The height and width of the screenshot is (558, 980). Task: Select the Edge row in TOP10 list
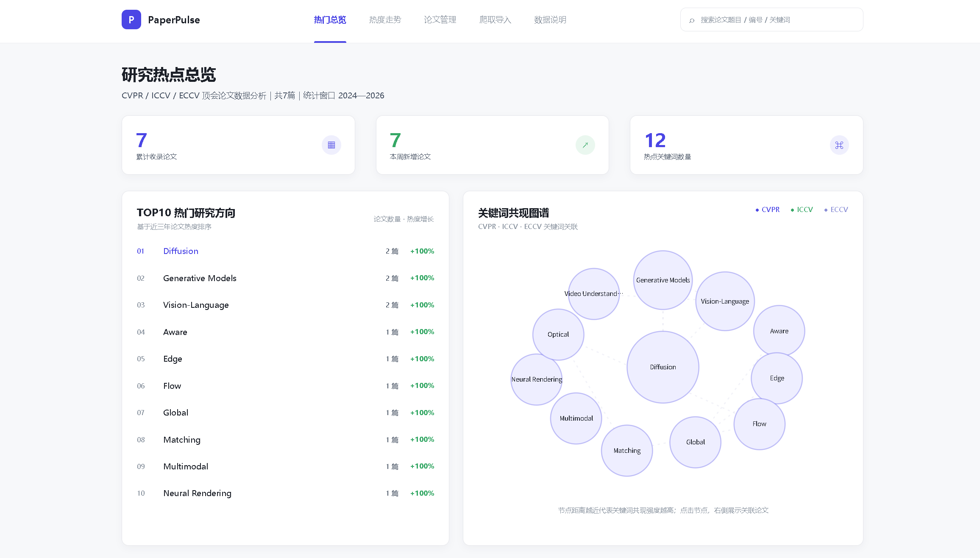[x=285, y=359]
